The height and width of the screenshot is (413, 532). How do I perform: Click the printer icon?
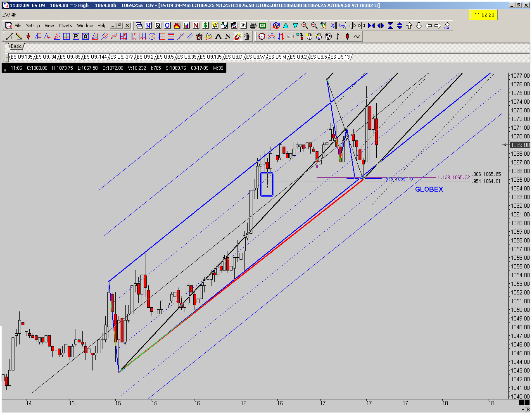click(253, 26)
